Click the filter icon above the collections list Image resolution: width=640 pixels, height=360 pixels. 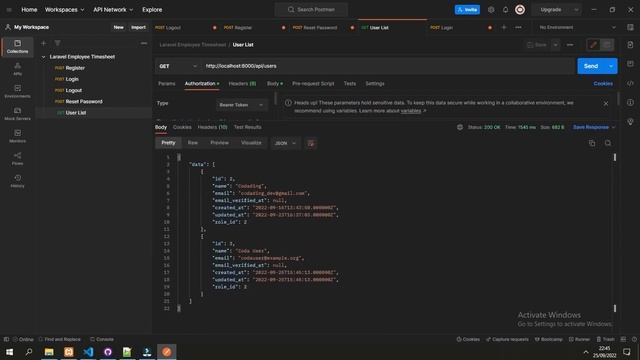coord(58,43)
